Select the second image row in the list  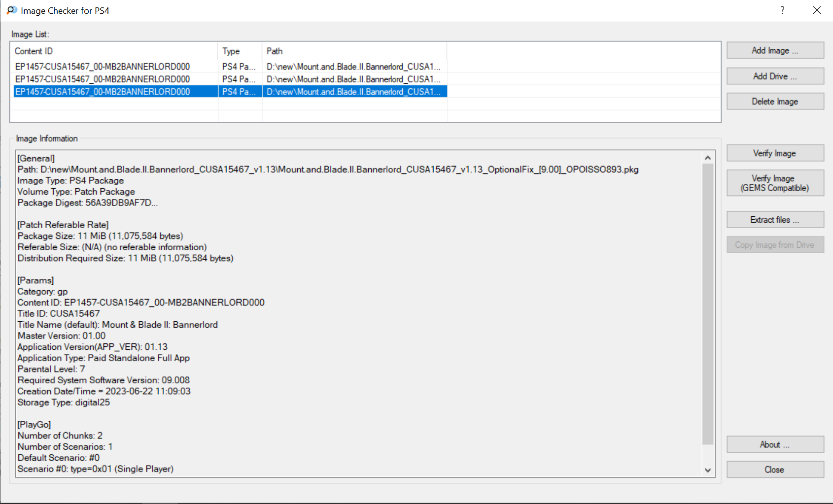[230, 79]
